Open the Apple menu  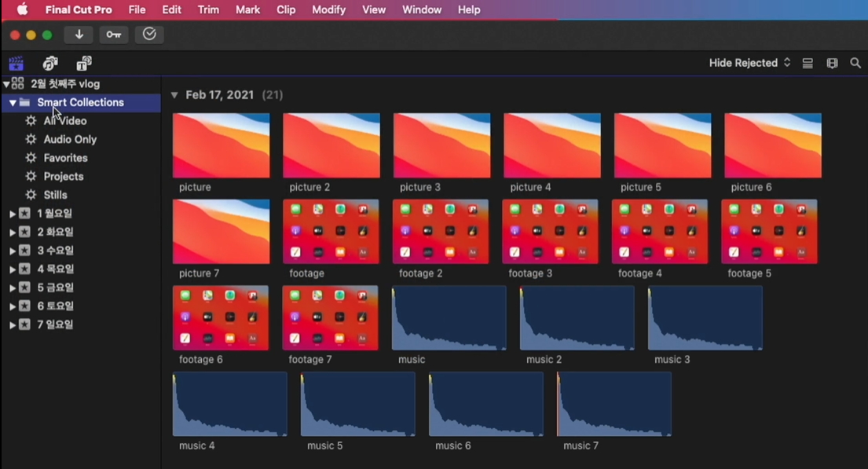(22, 9)
